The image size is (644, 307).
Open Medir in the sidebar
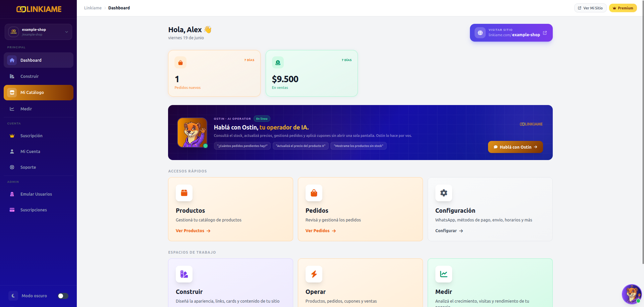point(39,109)
